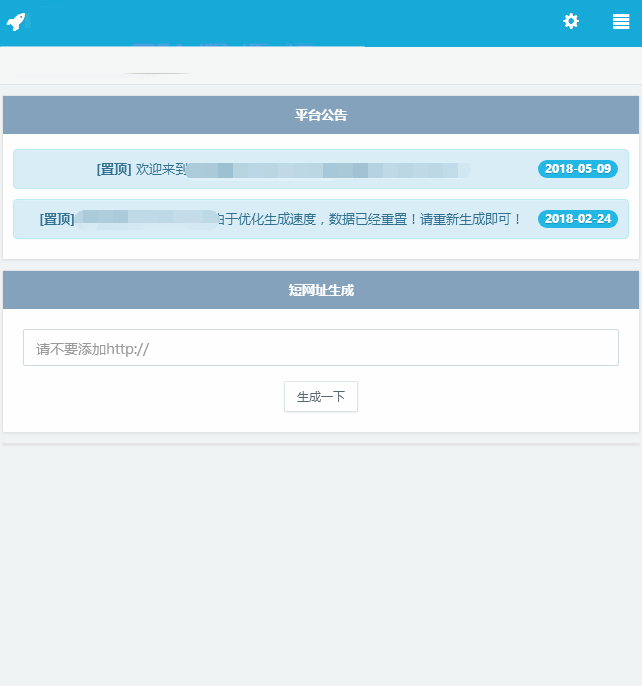
Task: Click the [置顶] tag of second announcement
Action: click(57, 219)
